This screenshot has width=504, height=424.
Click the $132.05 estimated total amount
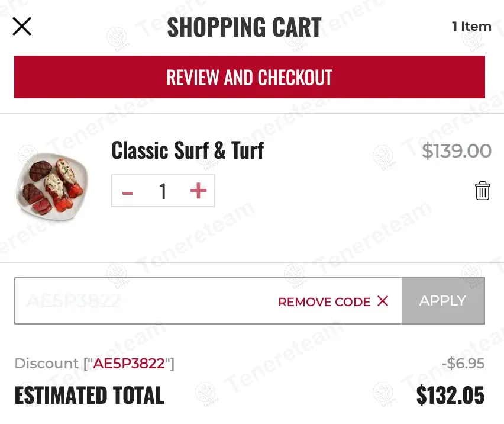[x=450, y=395]
